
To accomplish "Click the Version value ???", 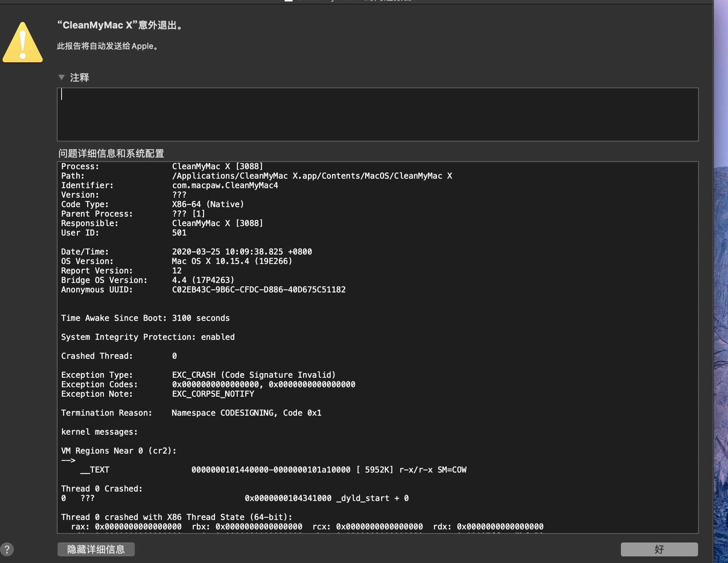I will point(179,195).
